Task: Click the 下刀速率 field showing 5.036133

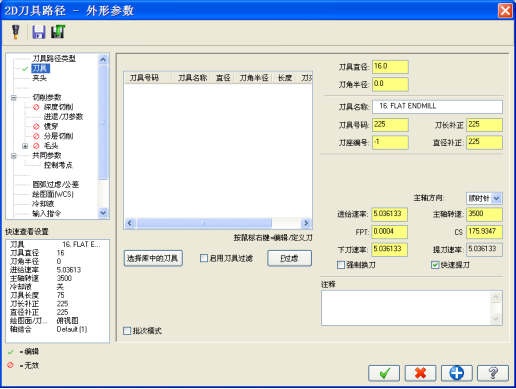Action: 389,250
